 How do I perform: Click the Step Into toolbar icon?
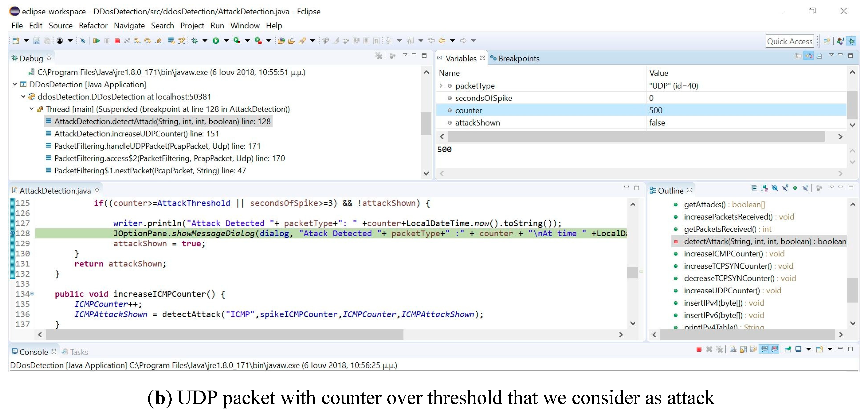137,41
